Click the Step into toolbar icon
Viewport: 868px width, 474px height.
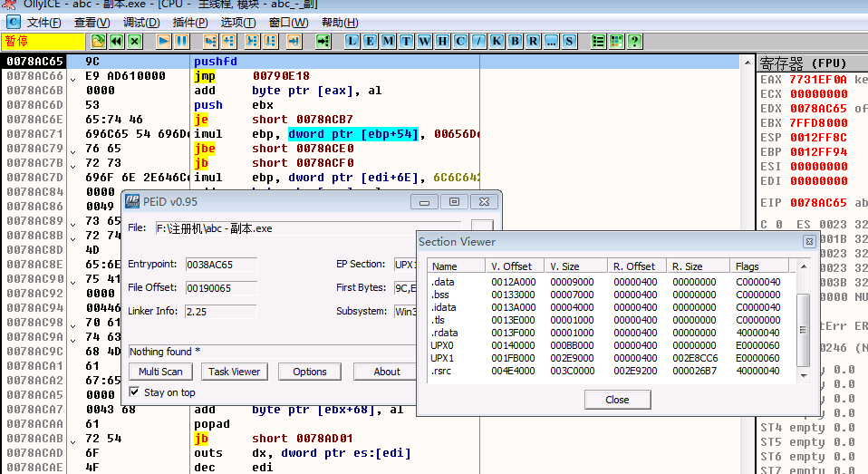(211, 42)
